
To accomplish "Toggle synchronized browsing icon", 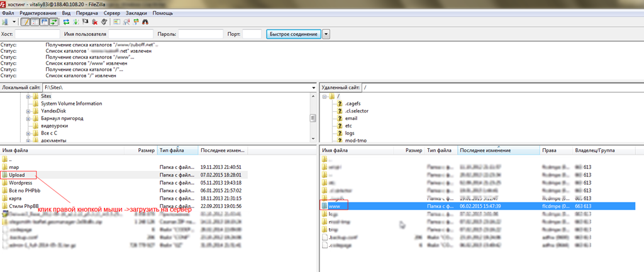I will tap(136, 21).
